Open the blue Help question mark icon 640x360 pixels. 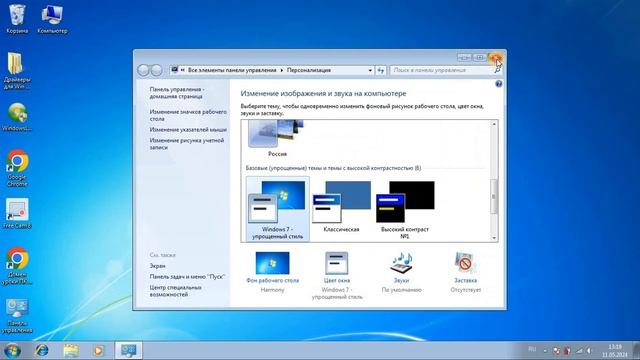[498, 84]
